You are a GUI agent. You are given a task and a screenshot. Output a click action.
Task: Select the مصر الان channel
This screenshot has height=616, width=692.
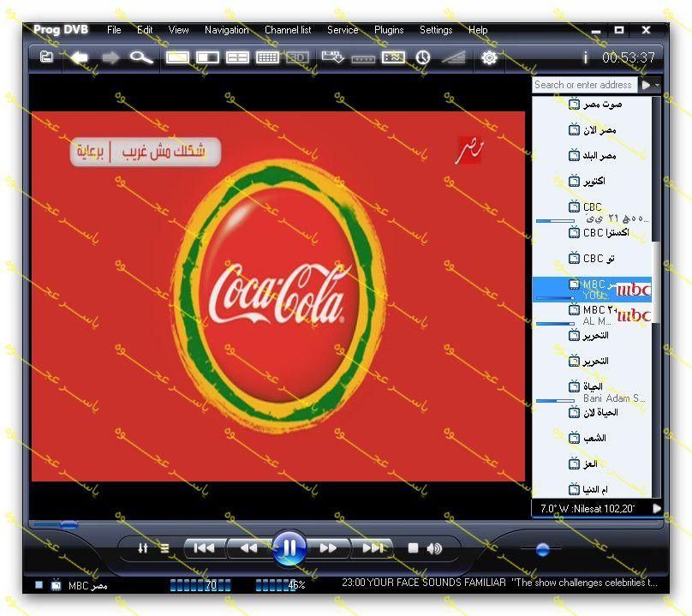[x=592, y=130]
